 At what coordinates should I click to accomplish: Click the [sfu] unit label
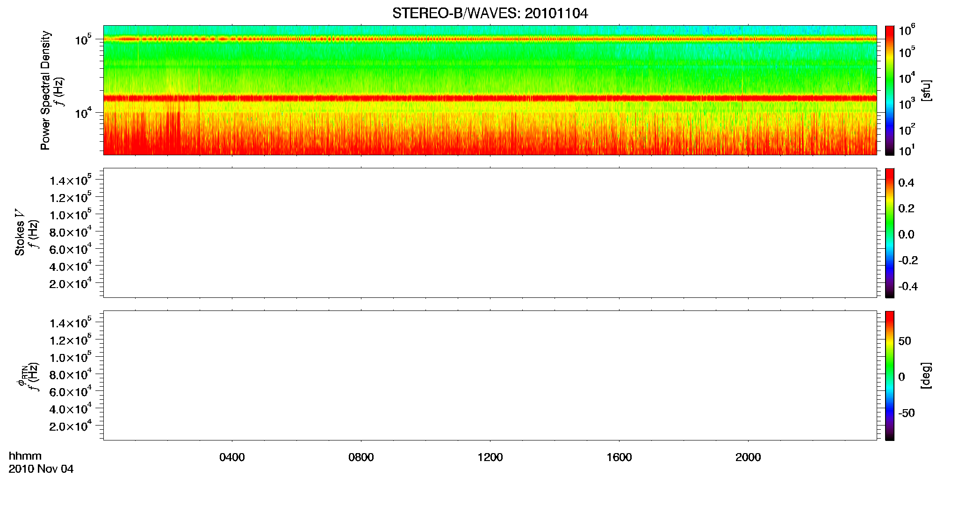[926, 90]
